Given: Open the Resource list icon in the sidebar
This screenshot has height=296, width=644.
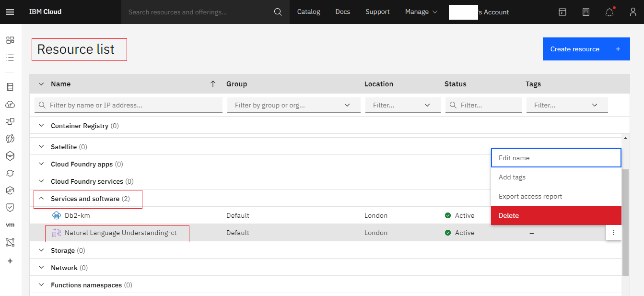Looking at the screenshot, I should 10,58.
